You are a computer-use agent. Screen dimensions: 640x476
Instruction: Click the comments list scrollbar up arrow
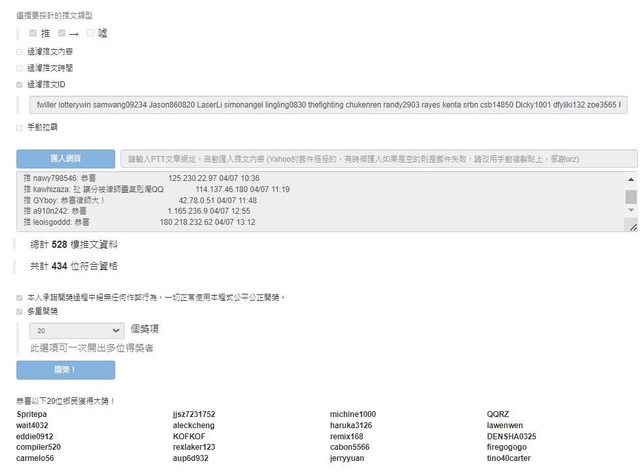coord(631,178)
